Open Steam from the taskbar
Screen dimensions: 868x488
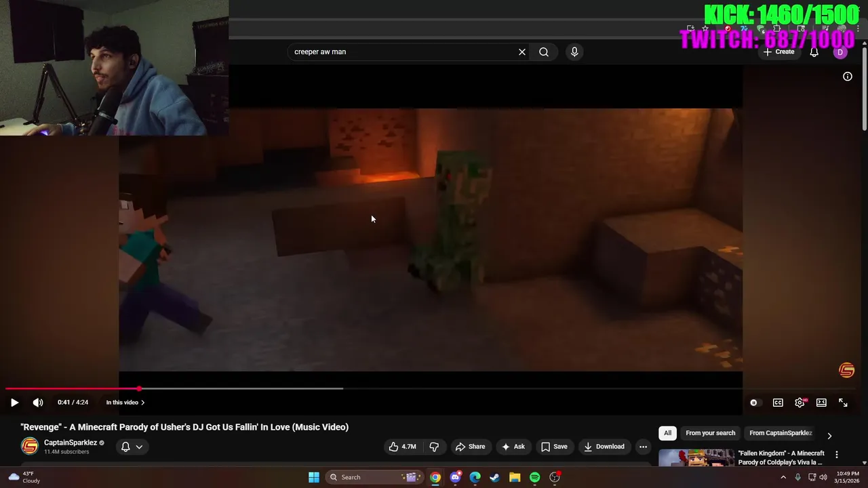495,477
